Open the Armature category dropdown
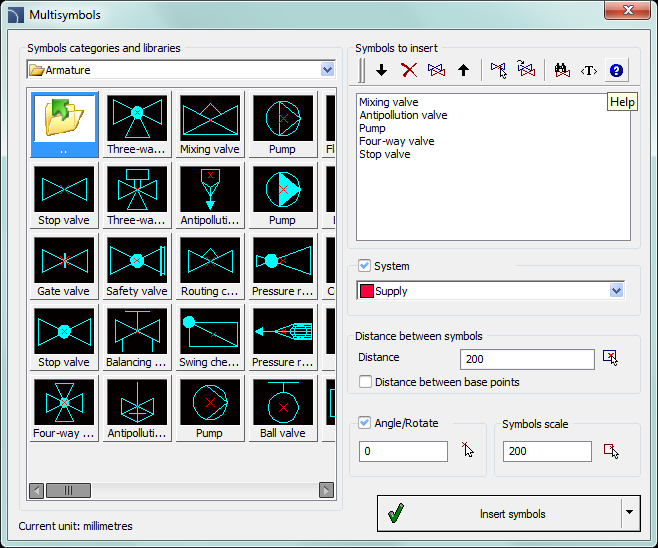The image size is (658, 548). point(328,70)
